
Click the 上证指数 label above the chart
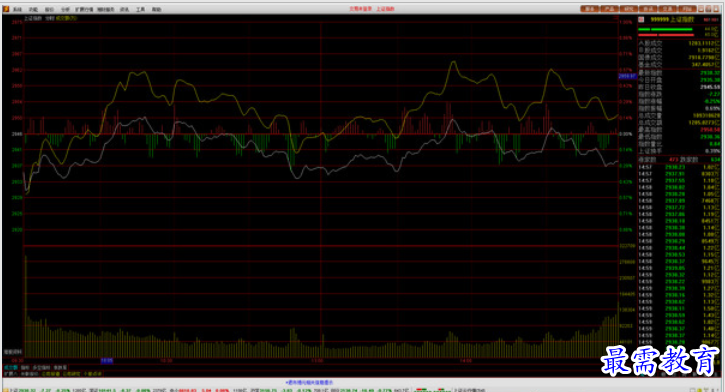pyautogui.click(x=32, y=18)
